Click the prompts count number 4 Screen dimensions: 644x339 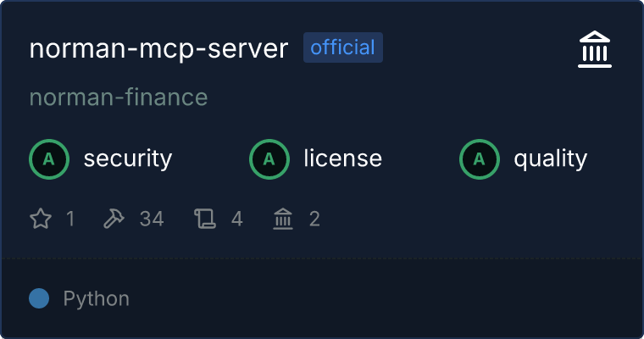237,220
